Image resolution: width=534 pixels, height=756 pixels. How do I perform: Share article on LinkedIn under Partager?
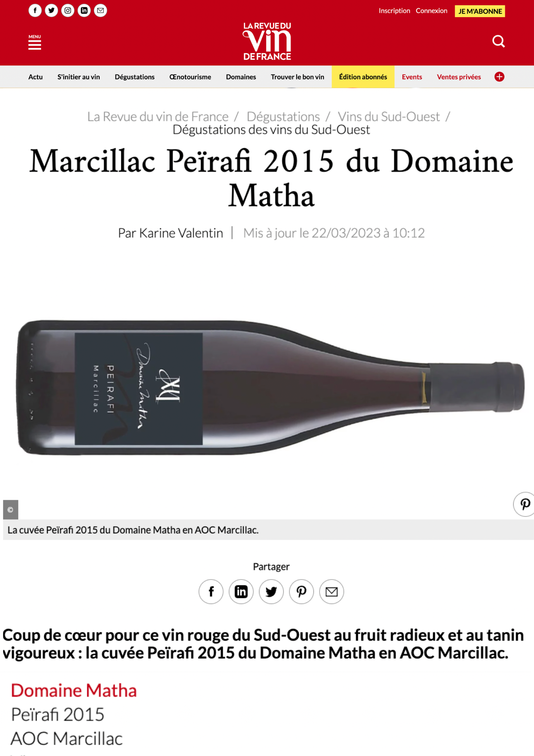click(x=241, y=592)
